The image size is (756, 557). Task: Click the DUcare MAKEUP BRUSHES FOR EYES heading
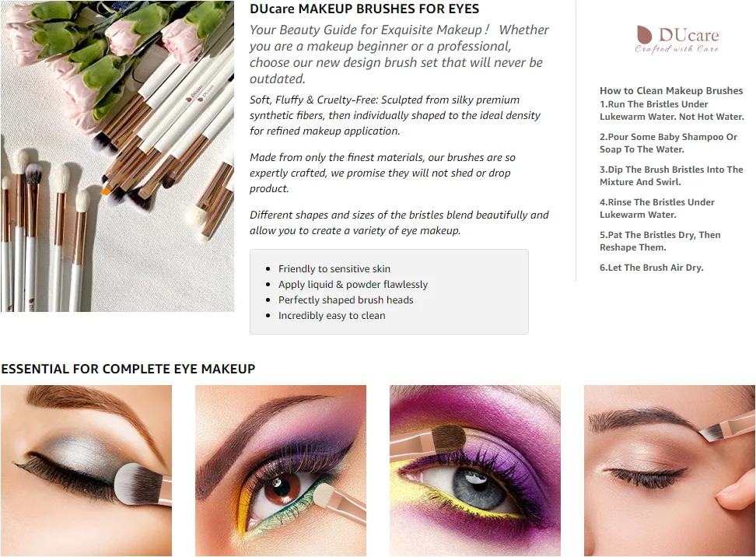(x=364, y=9)
